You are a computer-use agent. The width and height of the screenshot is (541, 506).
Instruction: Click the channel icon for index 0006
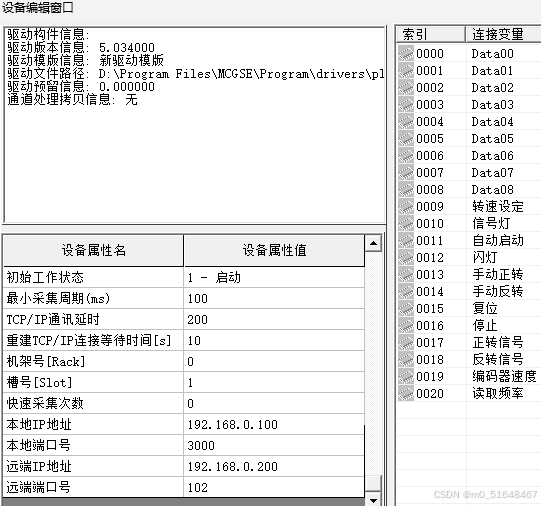pos(405,156)
